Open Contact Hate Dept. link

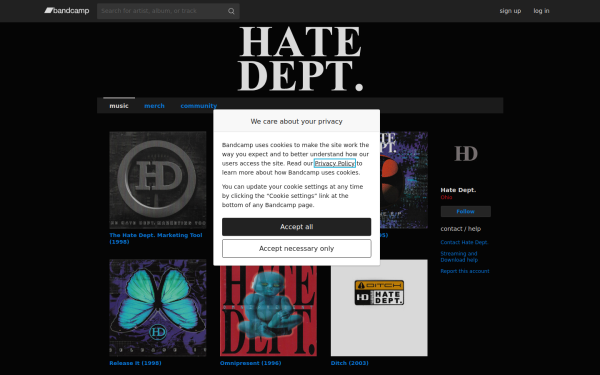tap(464, 242)
